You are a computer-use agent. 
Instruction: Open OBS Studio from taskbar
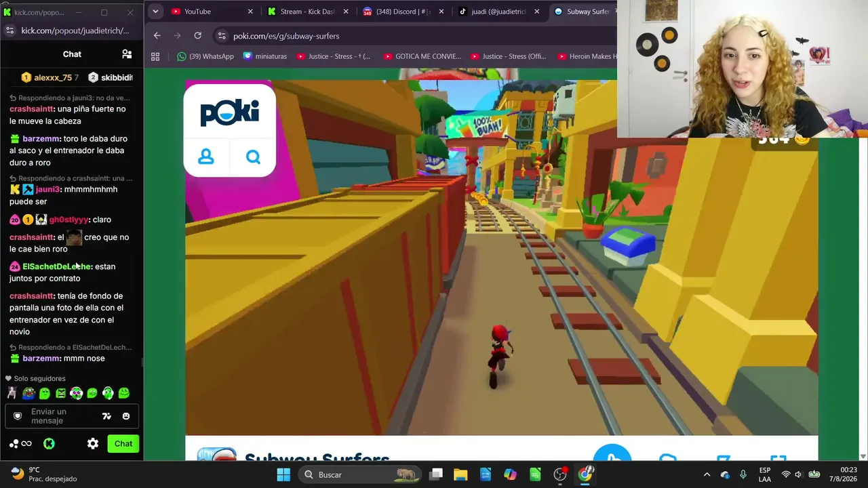coord(560,474)
